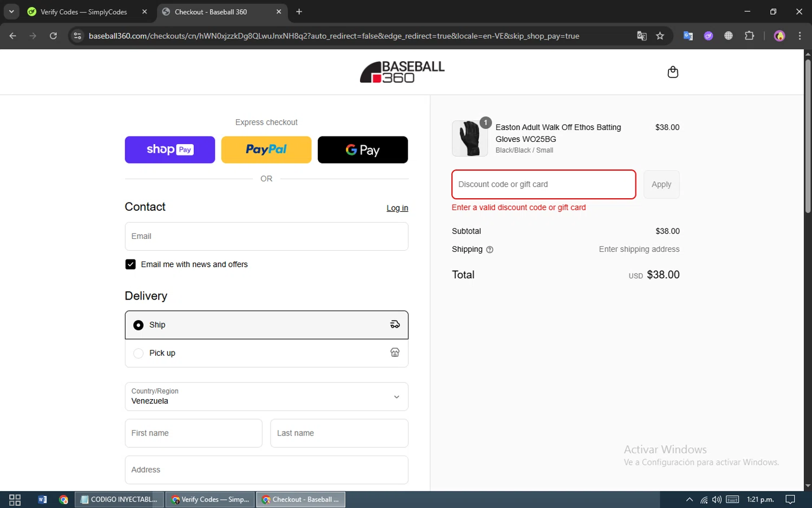Image resolution: width=812 pixels, height=508 pixels.
Task: Click the taskbar clock 1:21 p.m.
Action: (x=760, y=499)
